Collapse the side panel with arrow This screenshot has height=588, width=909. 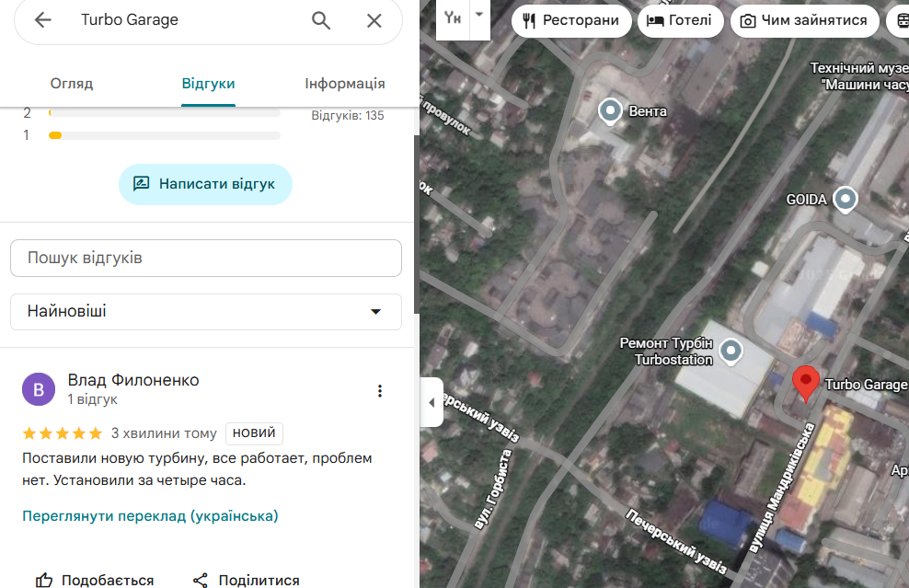431,402
